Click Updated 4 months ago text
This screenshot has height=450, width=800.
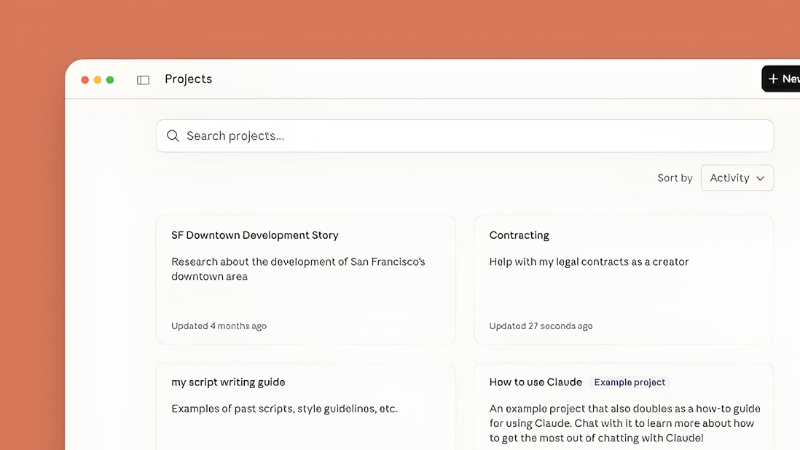coord(219,326)
